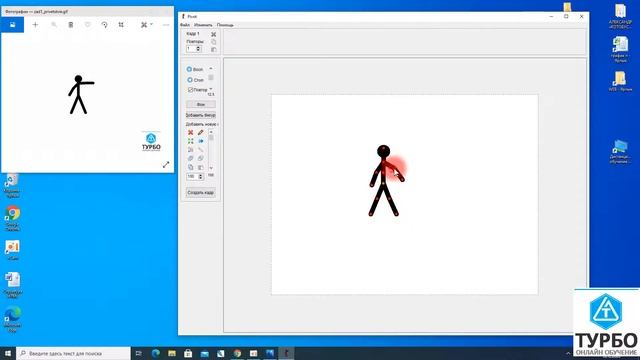Open the Файл menu in Pivot
This screenshot has width=640, height=360.
pyautogui.click(x=185, y=25)
